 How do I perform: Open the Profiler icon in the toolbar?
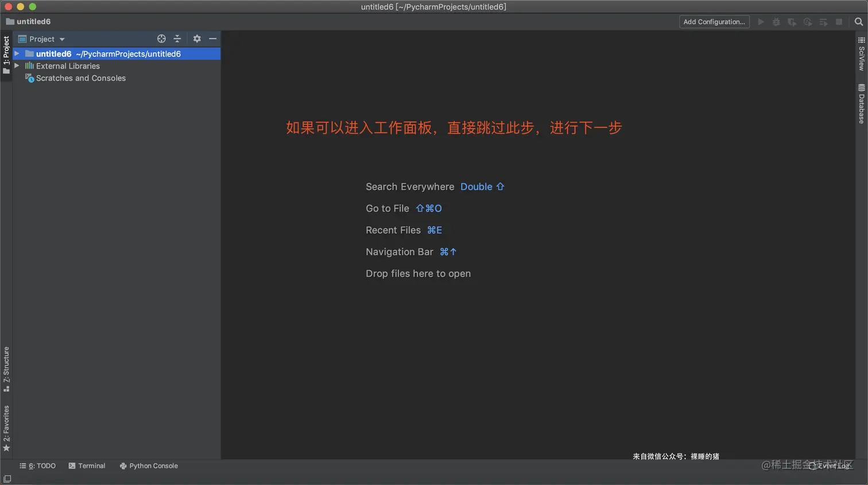808,21
